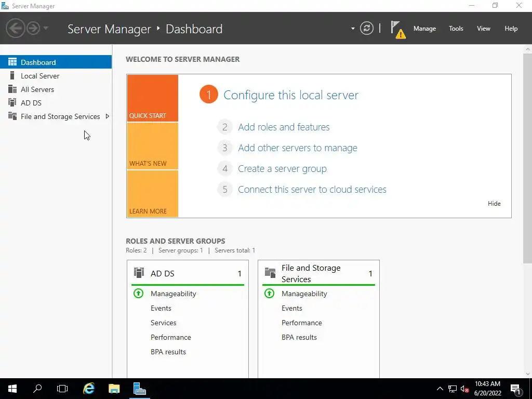Screen dimensions: 532x399
Task: Open Task View on the taskbar
Action: pyautogui.click(x=62, y=389)
